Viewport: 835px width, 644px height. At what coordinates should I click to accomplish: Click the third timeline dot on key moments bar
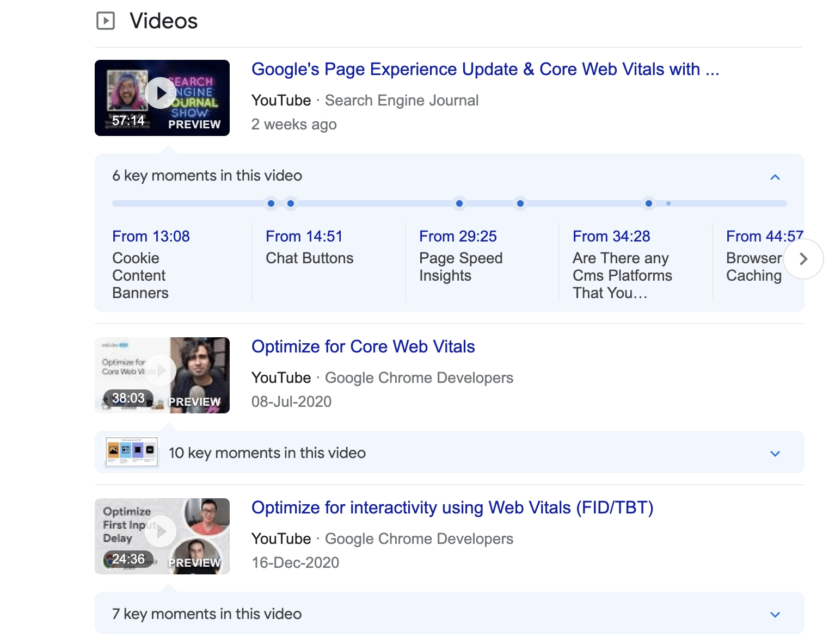tap(459, 203)
